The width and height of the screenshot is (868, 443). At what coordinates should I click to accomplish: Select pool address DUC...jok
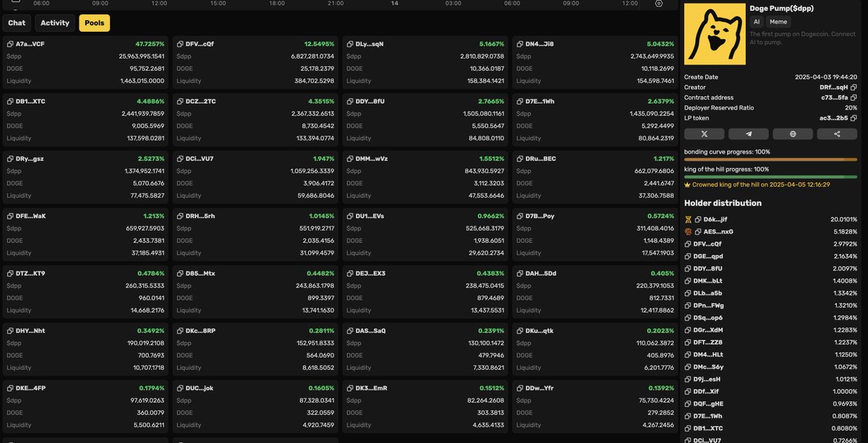[x=200, y=388]
